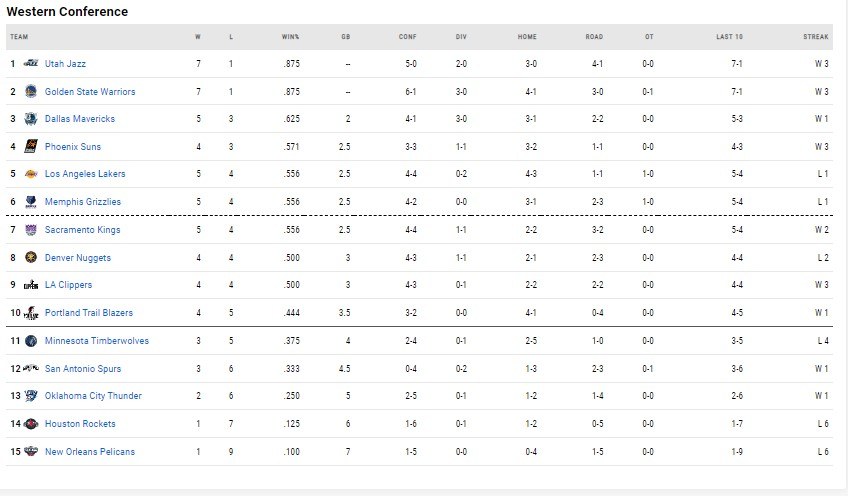Viewport: 848px width, 496px height.
Task: Click the Sacramento Kings logo icon
Action: (x=31, y=230)
